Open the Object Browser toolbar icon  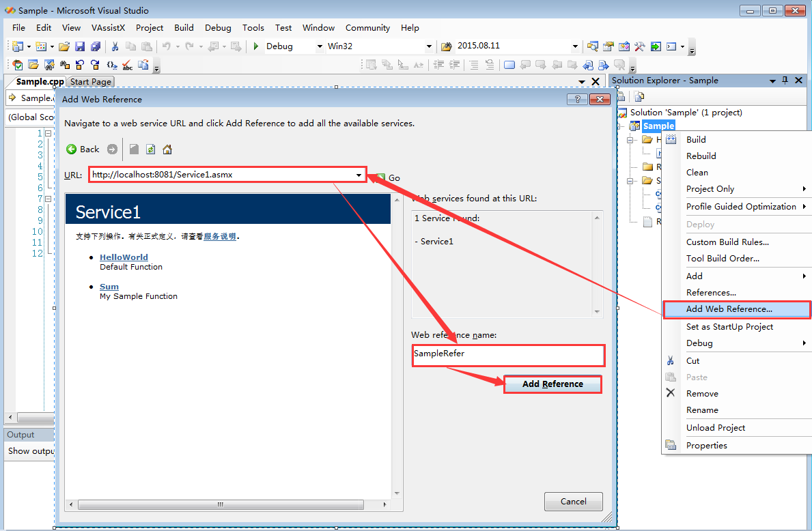point(624,46)
